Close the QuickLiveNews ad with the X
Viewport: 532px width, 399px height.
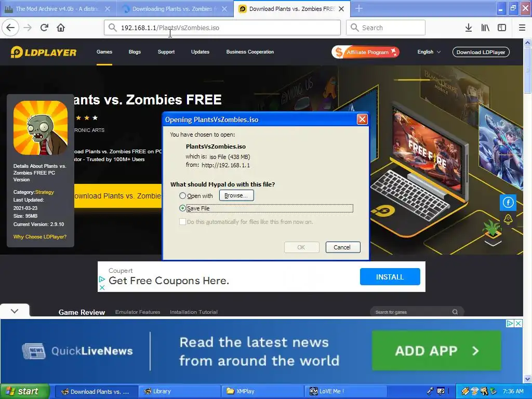tap(518, 323)
